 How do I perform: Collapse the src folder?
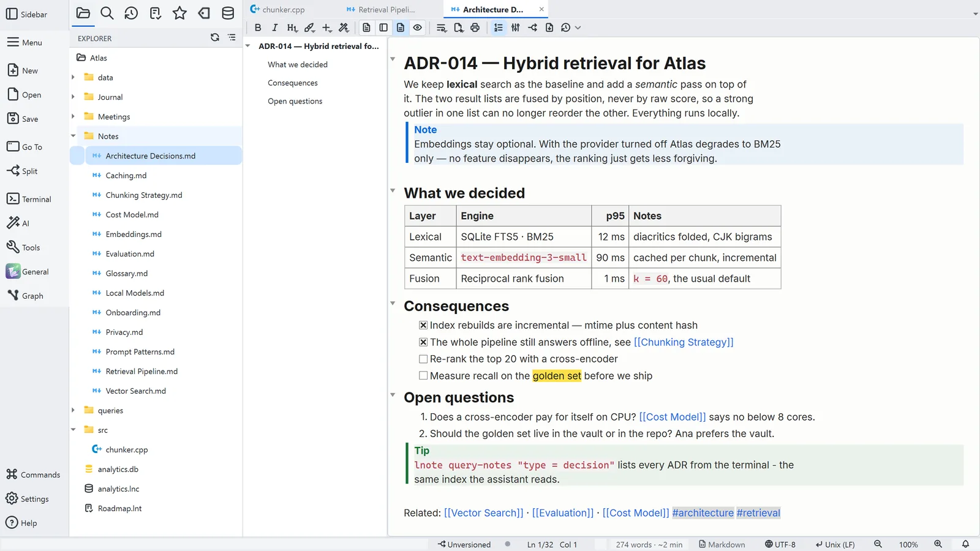point(73,430)
